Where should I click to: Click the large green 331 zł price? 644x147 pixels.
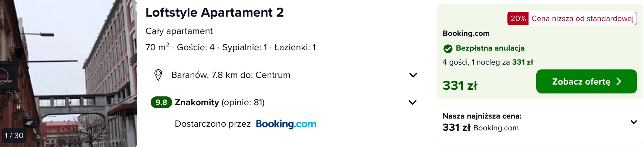[x=460, y=86]
